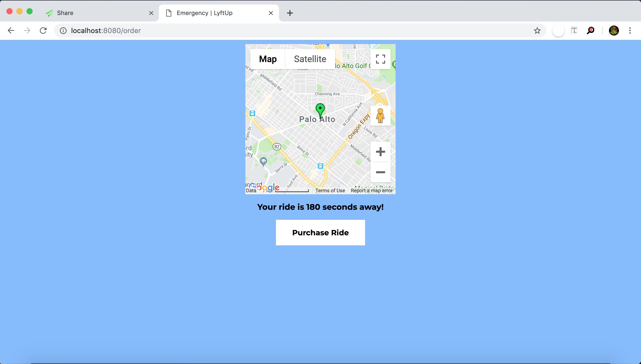This screenshot has height=364, width=641.
Task: Switch map to Satellite view
Action: click(x=310, y=59)
